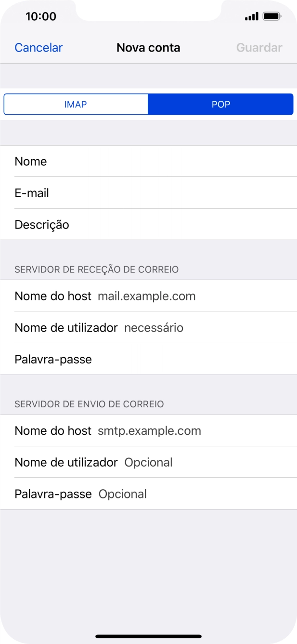Click the Nova conta title
This screenshot has height=644, width=297.
click(148, 47)
